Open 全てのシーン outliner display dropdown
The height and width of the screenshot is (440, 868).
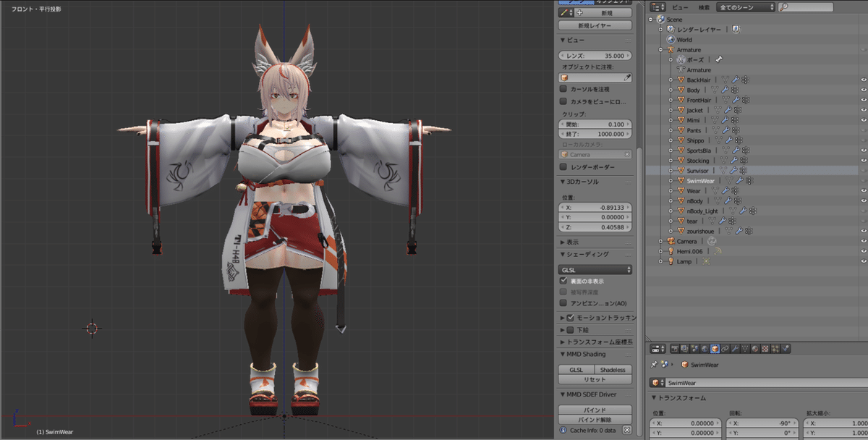tap(745, 7)
